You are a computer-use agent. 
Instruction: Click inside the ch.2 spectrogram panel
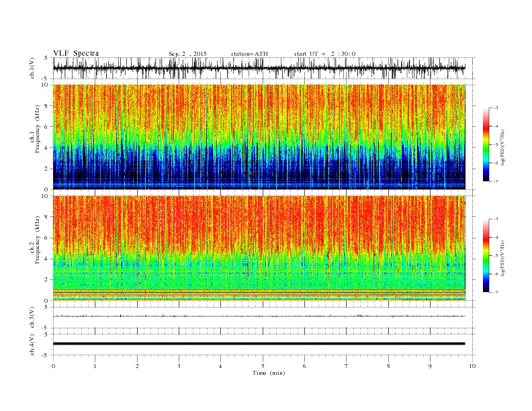pyautogui.click(x=259, y=248)
